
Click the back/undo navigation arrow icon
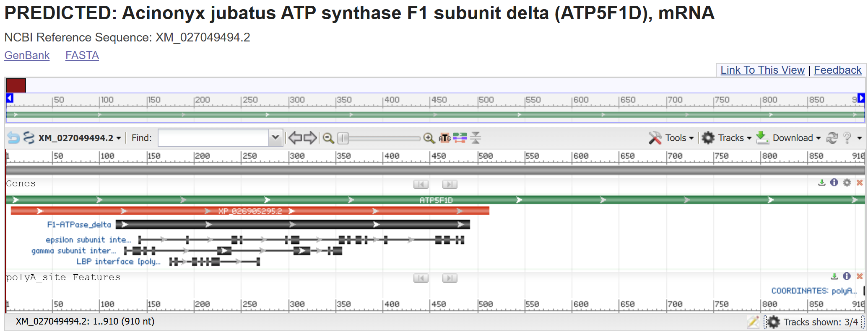pyautogui.click(x=13, y=138)
